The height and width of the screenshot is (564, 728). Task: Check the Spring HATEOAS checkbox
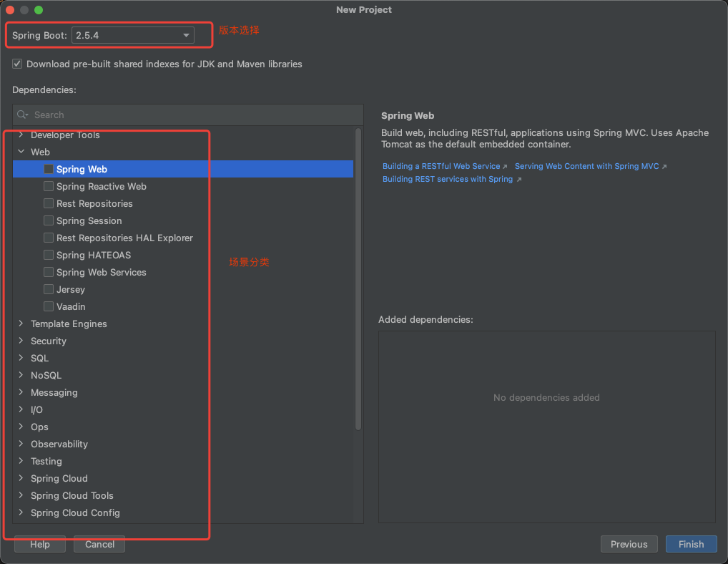(49, 255)
